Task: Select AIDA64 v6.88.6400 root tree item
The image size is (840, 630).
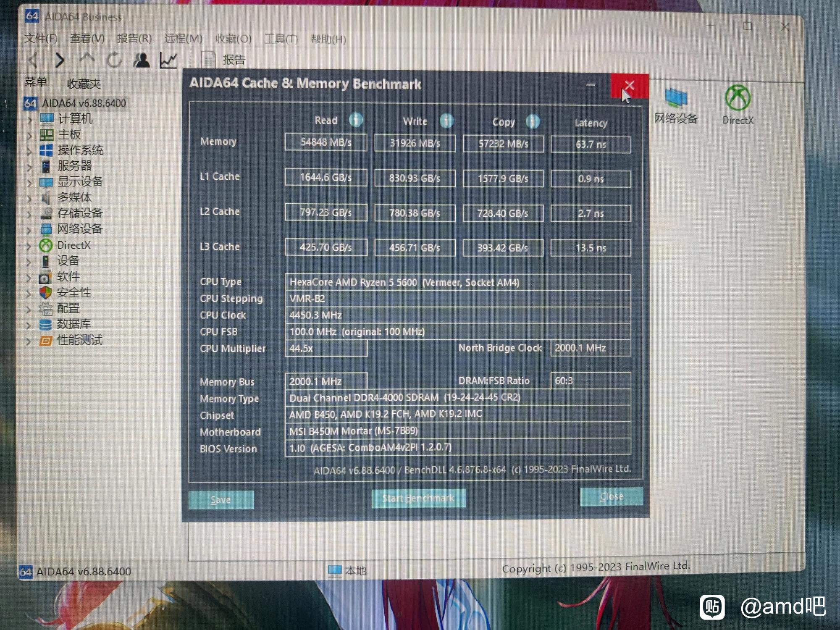Action: pyautogui.click(x=76, y=103)
